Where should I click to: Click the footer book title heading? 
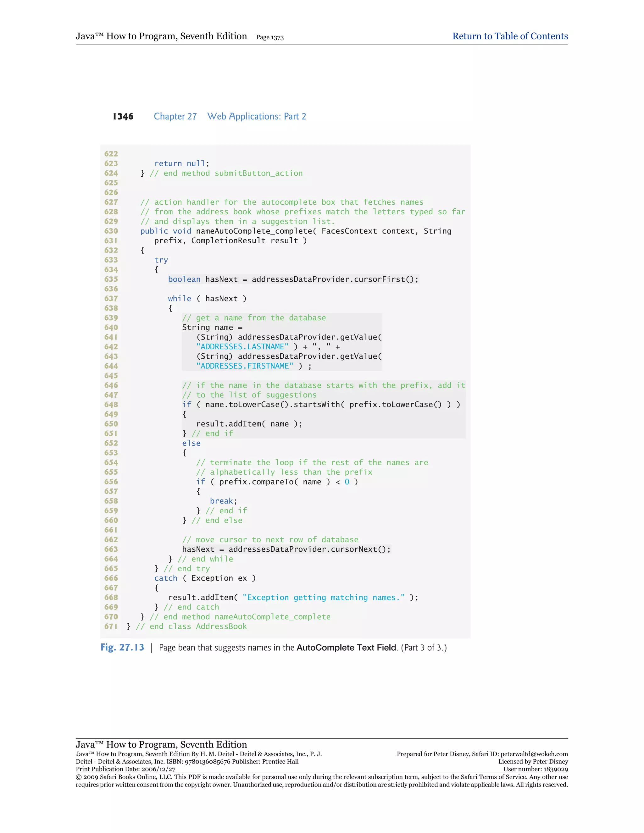(x=161, y=744)
